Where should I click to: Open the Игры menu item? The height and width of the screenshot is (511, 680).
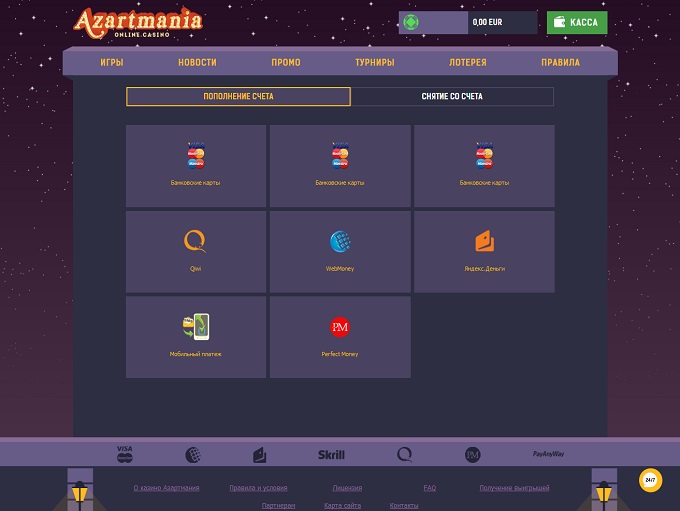pyautogui.click(x=112, y=62)
